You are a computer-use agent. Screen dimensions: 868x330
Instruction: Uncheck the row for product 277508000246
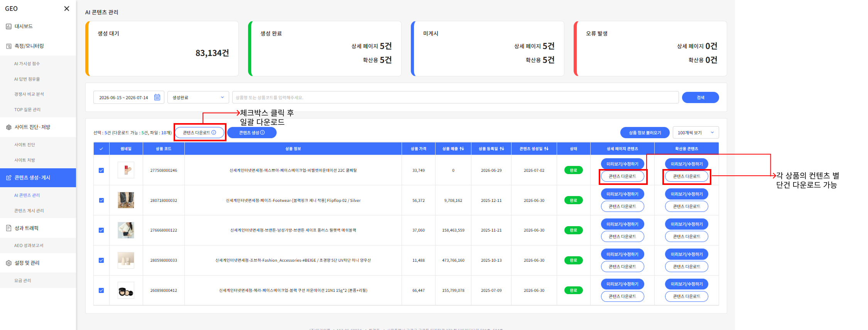(x=101, y=170)
